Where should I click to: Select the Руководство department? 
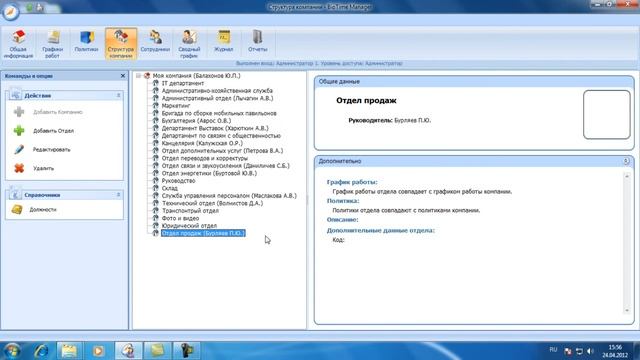coord(178,180)
